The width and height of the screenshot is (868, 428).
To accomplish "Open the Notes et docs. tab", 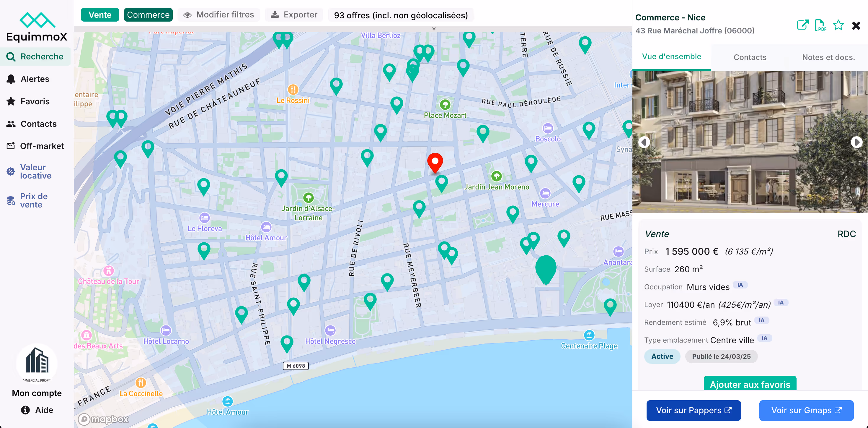I will (x=828, y=57).
